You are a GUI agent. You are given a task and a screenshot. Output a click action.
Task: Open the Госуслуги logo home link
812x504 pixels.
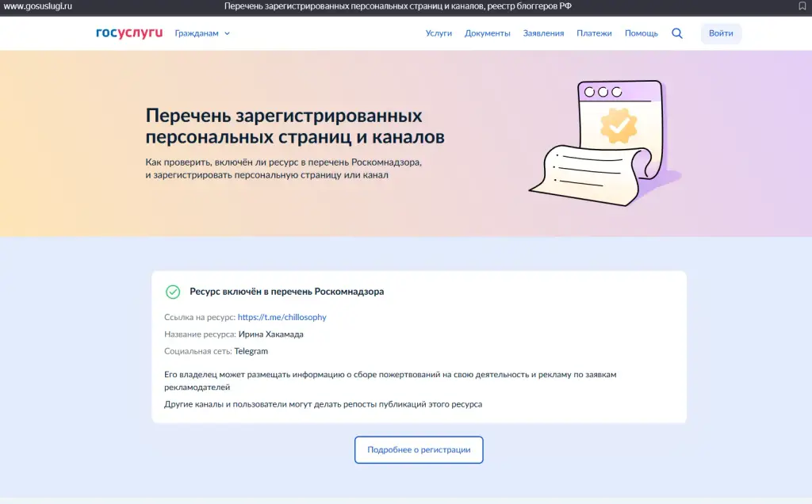(x=129, y=33)
